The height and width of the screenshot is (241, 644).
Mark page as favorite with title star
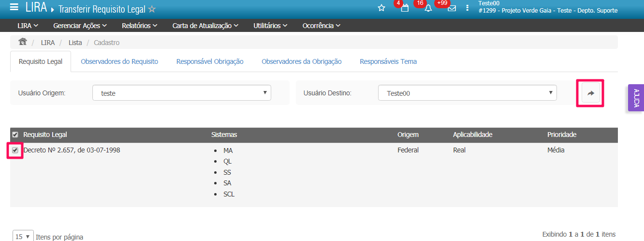point(152,9)
